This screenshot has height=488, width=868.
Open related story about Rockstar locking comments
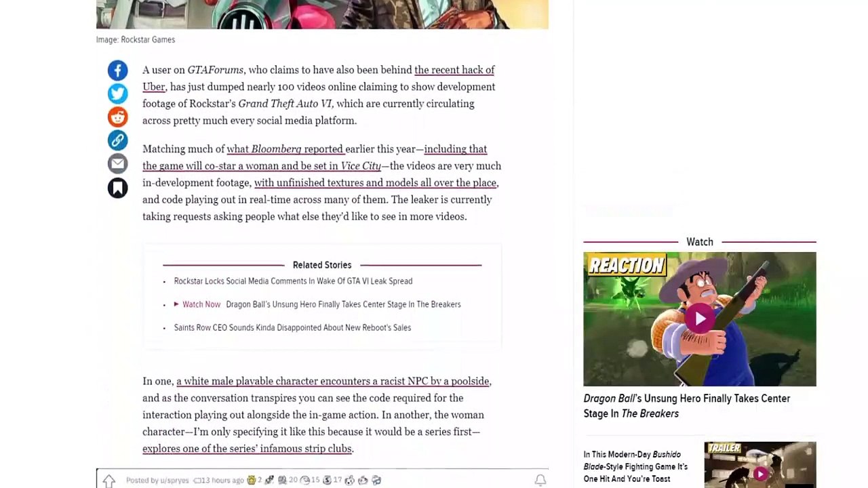coord(293,281)
